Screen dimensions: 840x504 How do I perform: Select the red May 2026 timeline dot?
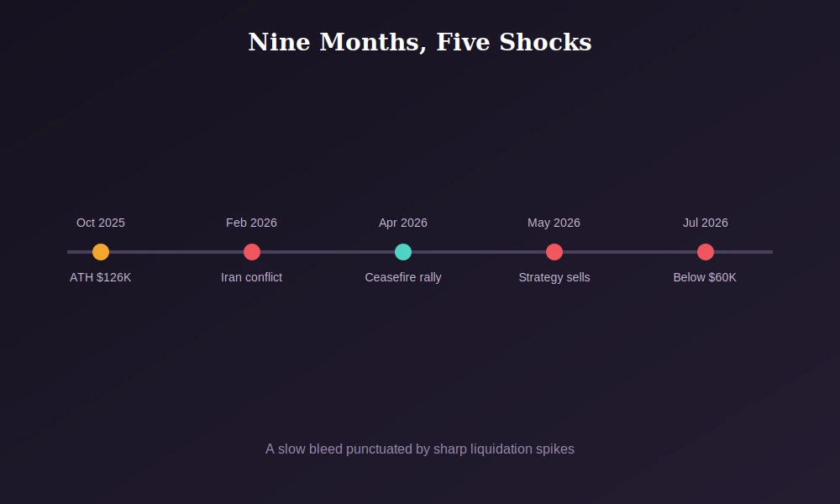[x=554, y=252]
